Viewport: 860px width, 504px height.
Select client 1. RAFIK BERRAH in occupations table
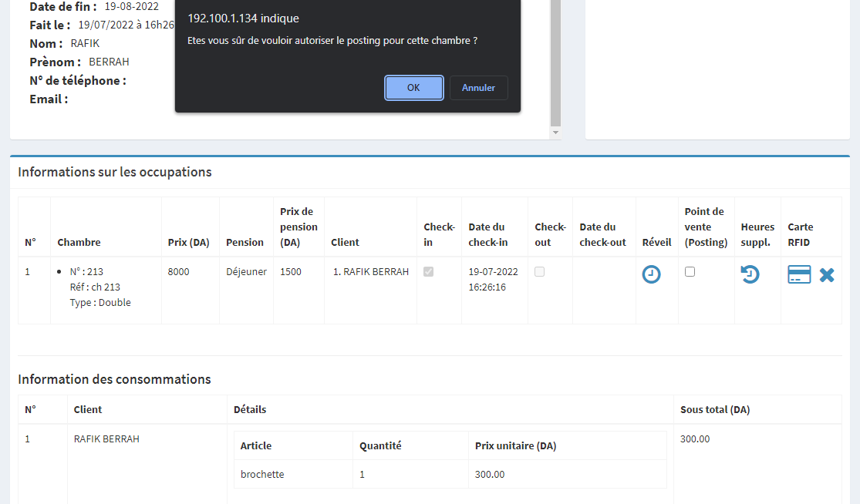(x=371, y=272)
